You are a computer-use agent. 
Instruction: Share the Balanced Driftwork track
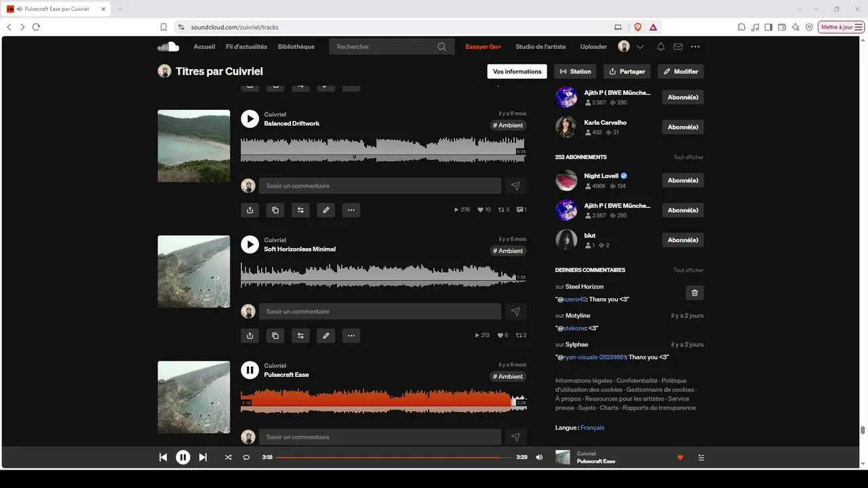[250, 210]
